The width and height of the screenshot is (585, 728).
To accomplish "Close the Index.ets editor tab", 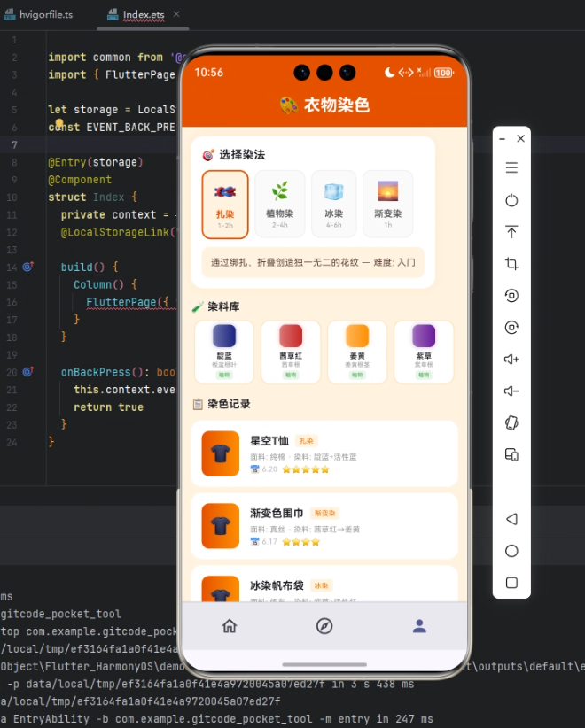I will [176, 14].
